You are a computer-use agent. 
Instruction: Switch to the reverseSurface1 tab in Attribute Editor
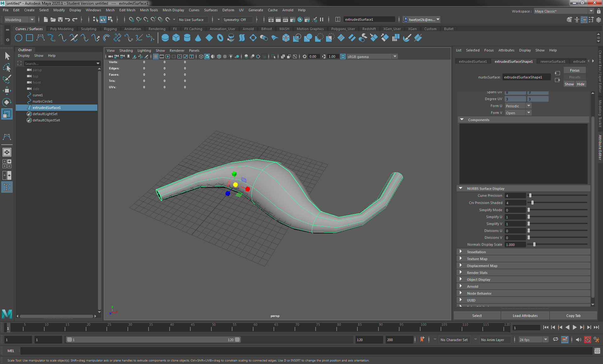pos(553,61)
